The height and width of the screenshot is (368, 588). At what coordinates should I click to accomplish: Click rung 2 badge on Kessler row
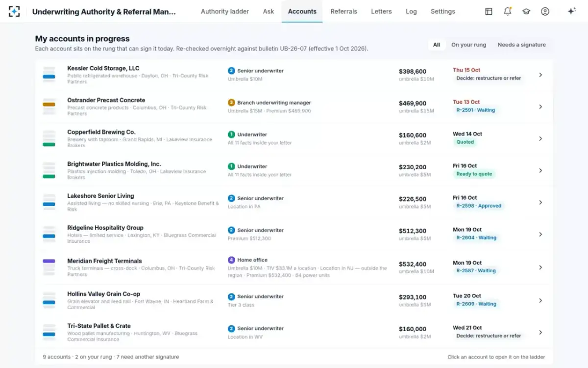click(231, 71)
